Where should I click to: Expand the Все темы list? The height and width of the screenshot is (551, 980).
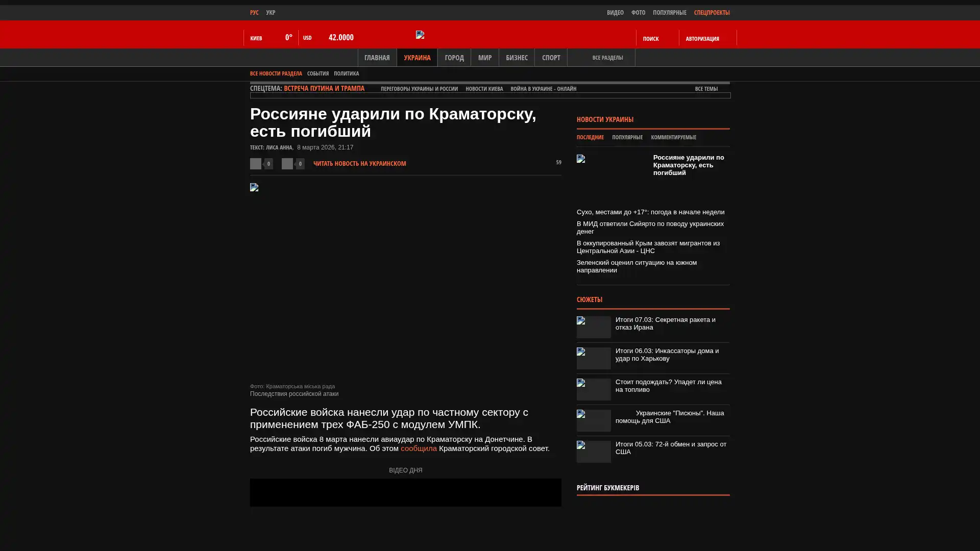[x=706, y=89]
